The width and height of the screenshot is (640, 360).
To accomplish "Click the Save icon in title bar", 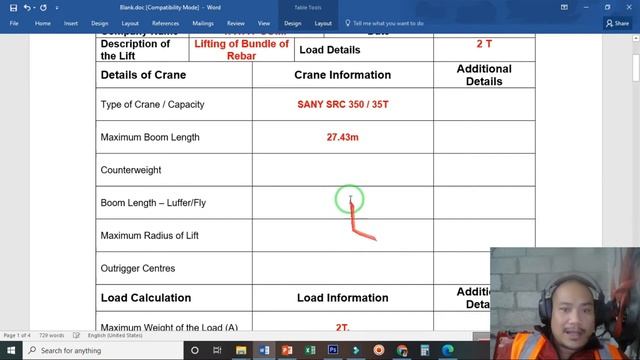I will tap(13, 8).
